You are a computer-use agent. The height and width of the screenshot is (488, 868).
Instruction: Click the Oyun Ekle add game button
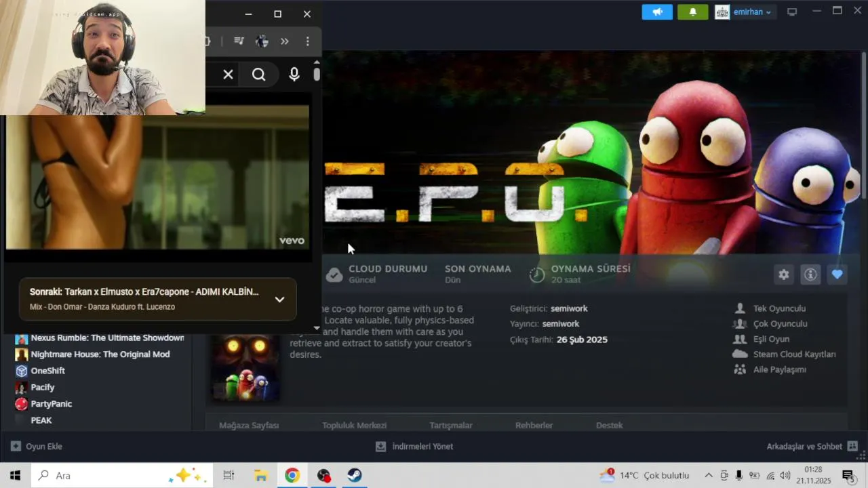[37, 447]
